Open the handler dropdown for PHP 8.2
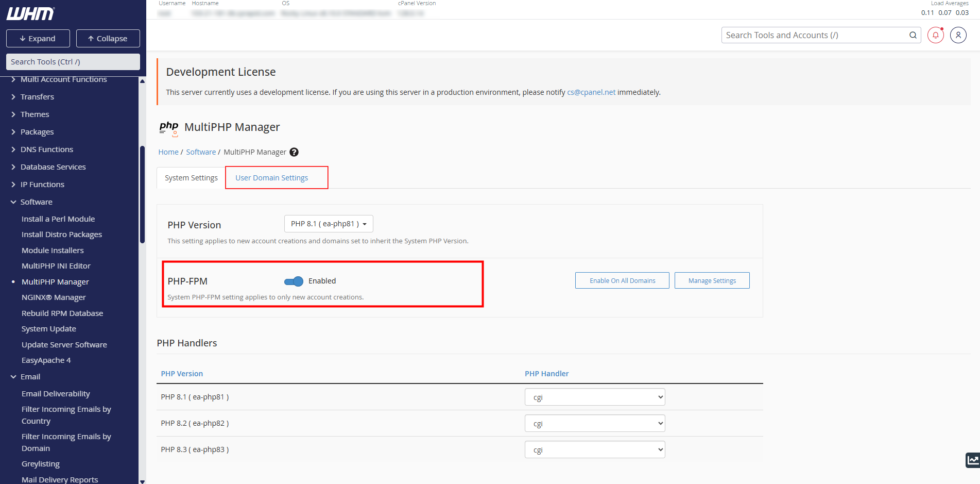The image size is (980, 484). pyautogui.click(x=595, y=423)
